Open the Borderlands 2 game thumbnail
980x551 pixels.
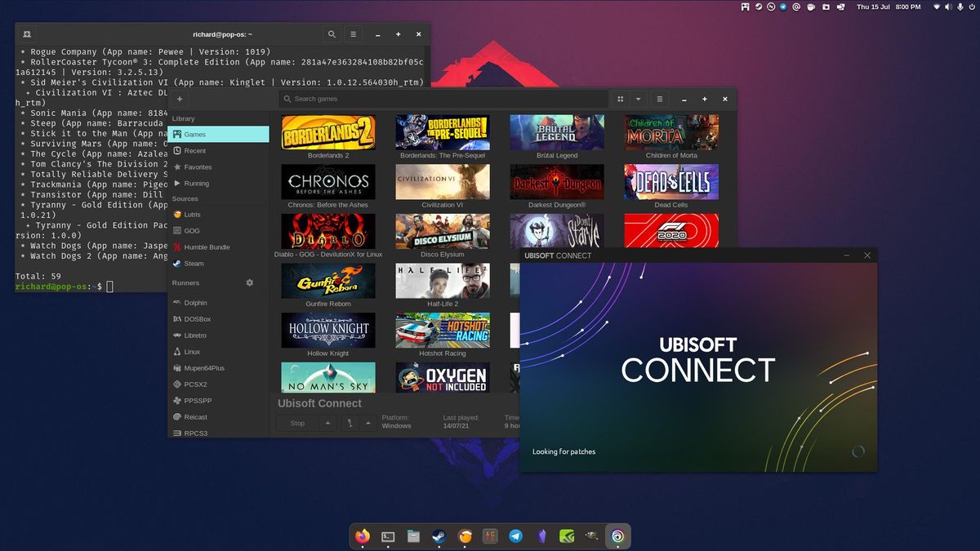point(328,131)
